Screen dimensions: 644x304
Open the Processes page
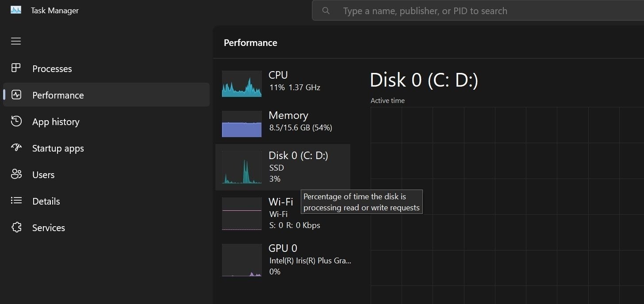[x=106, y=68]
